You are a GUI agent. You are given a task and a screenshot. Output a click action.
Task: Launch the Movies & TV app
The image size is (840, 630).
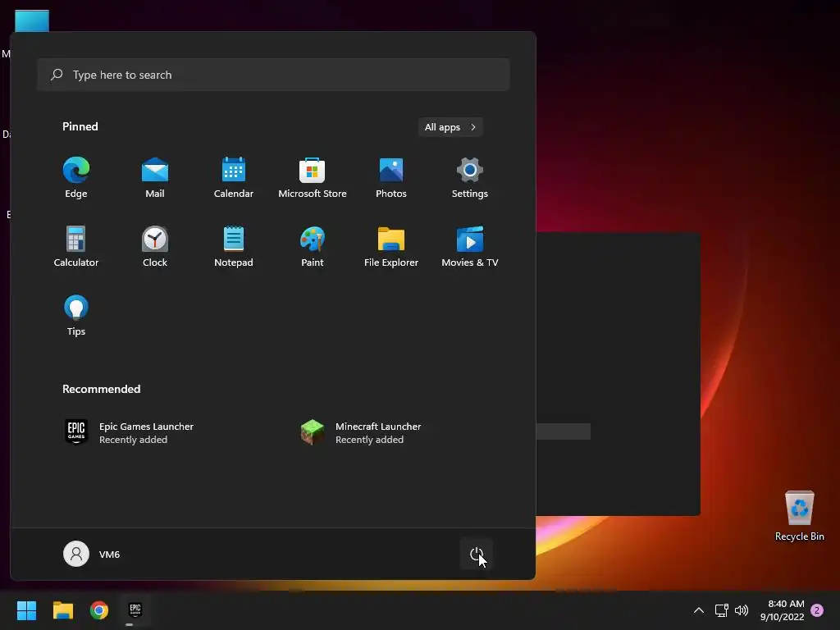coord(470,247)
